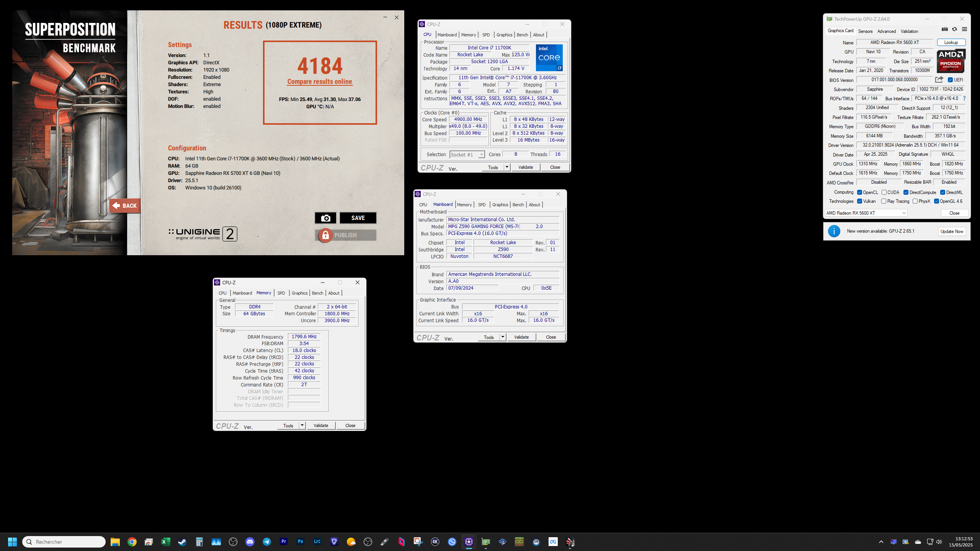Toggle the DirectML checkbox
Image resolution: width=980 pixels, height=551 pixels.
pos(942,192)
